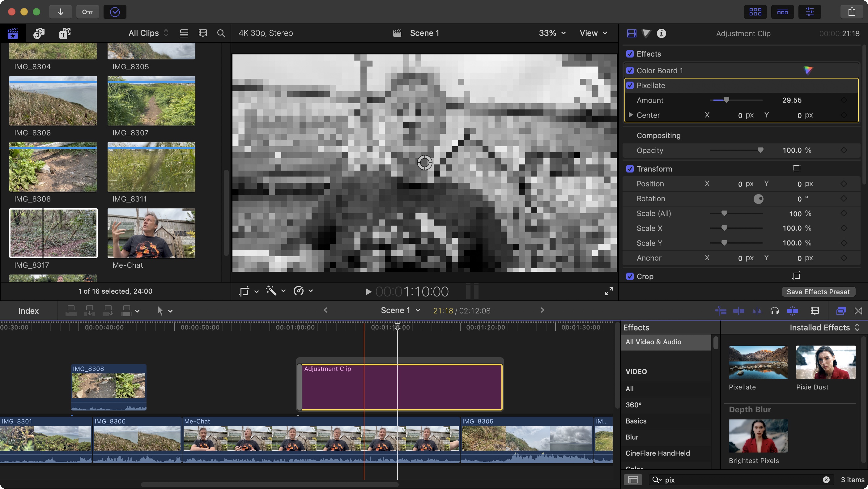Click the Save Effects Preset button
868x489 pixels.
pos(819,291)
